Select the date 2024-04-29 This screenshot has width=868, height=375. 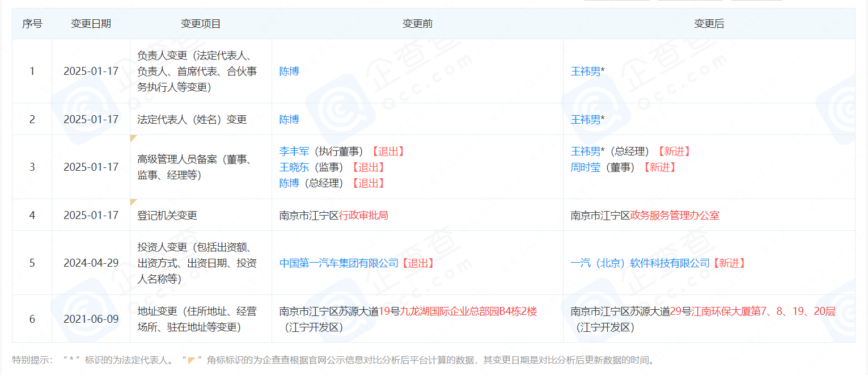(91, 263)
